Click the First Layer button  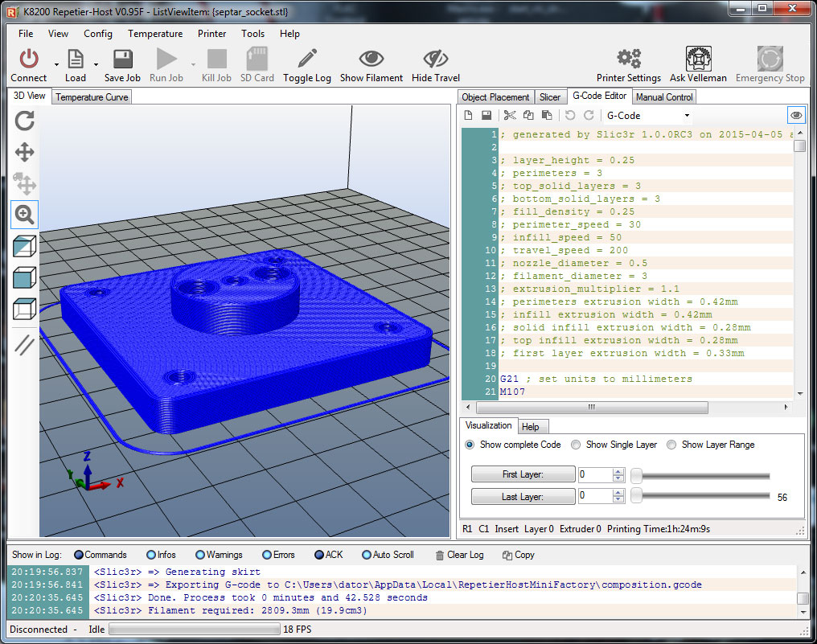tap(523, 474)
